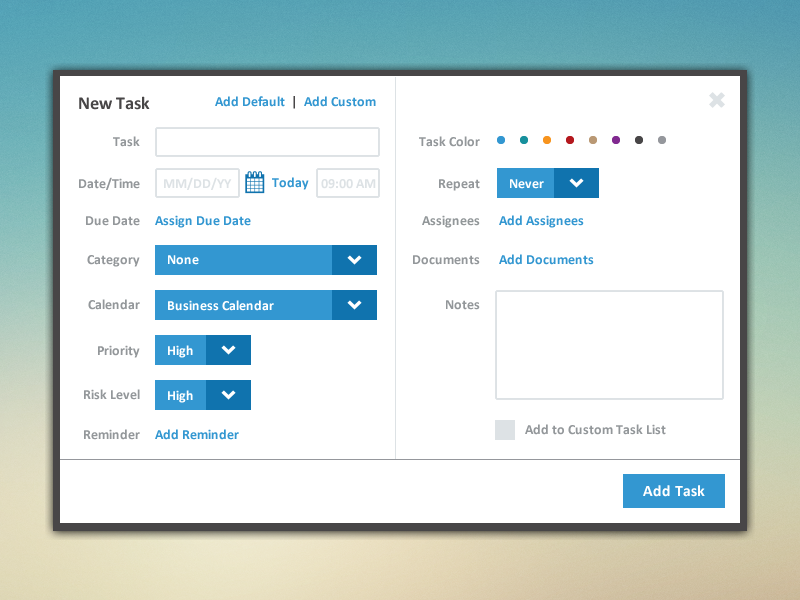Image resolution: width=800 pixels, height=600 pixels.
Task: Select the red task color
Action: tap(569, 140)
